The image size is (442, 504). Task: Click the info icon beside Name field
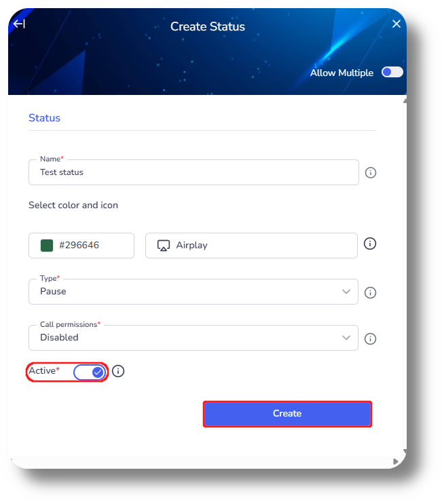click(371, 172)
